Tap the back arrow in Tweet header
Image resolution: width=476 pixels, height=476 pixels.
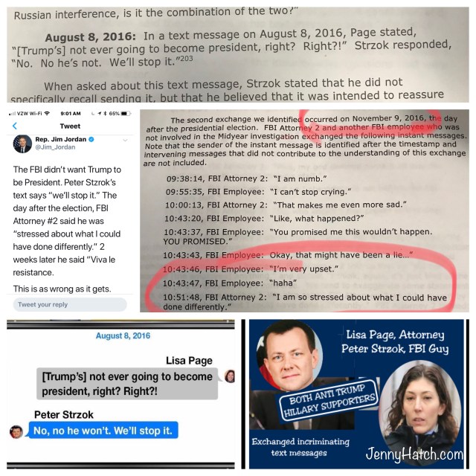coord(15,126)
